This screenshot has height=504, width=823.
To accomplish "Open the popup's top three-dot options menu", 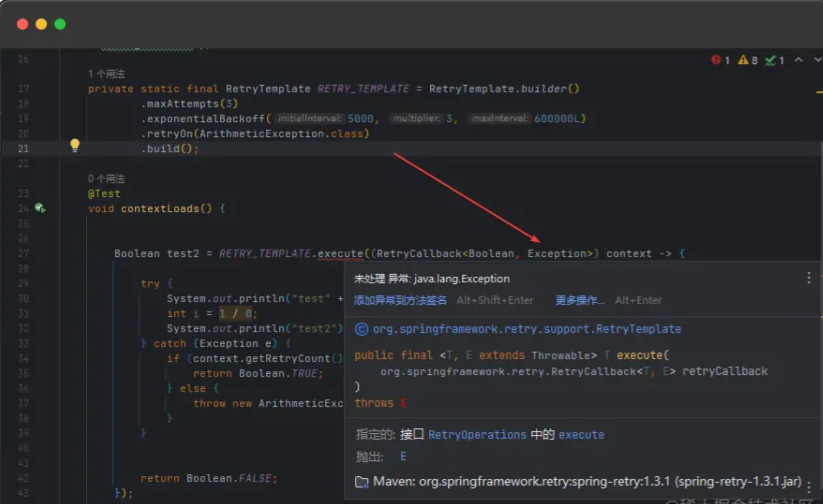I will pos(808,278).
